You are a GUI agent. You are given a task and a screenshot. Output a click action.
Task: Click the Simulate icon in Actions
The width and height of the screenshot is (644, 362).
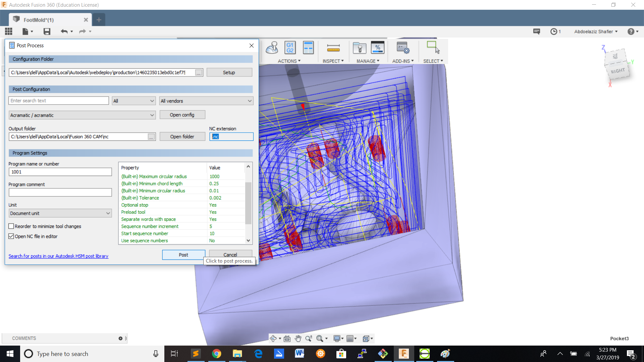coord(272,48)
